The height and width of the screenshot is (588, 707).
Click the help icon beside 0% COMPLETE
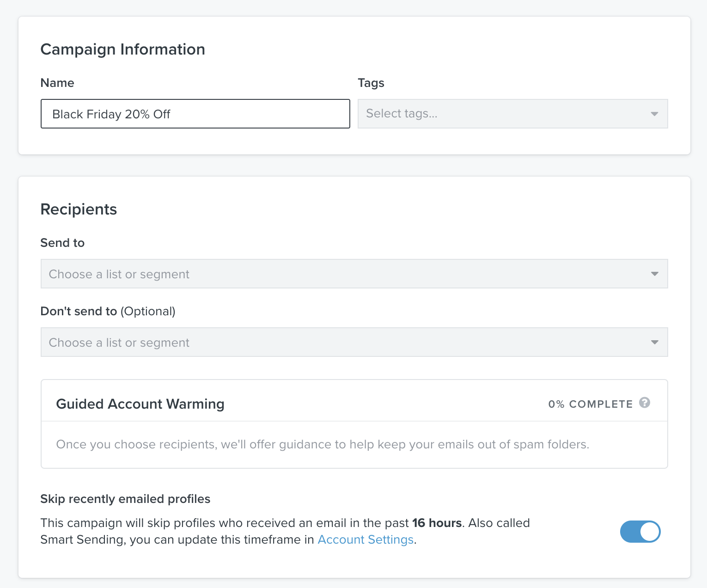(645, 403)
